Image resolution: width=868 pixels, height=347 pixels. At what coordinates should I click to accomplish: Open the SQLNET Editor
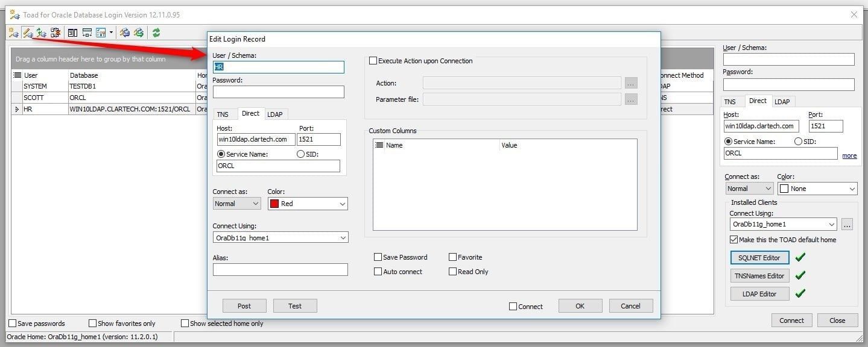coord(759,257)
